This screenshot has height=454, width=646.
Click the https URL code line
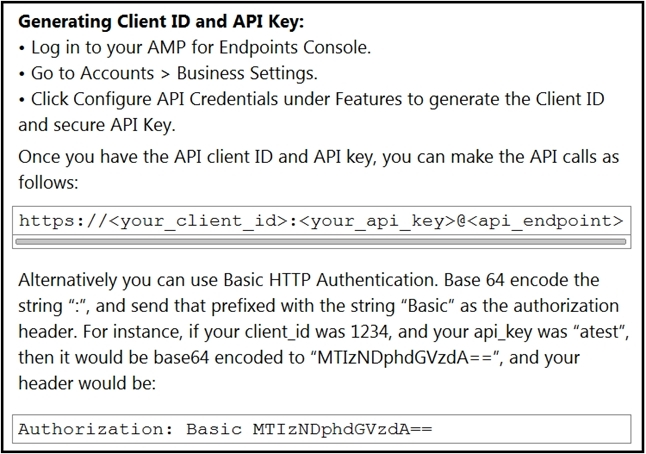point(321,221)
